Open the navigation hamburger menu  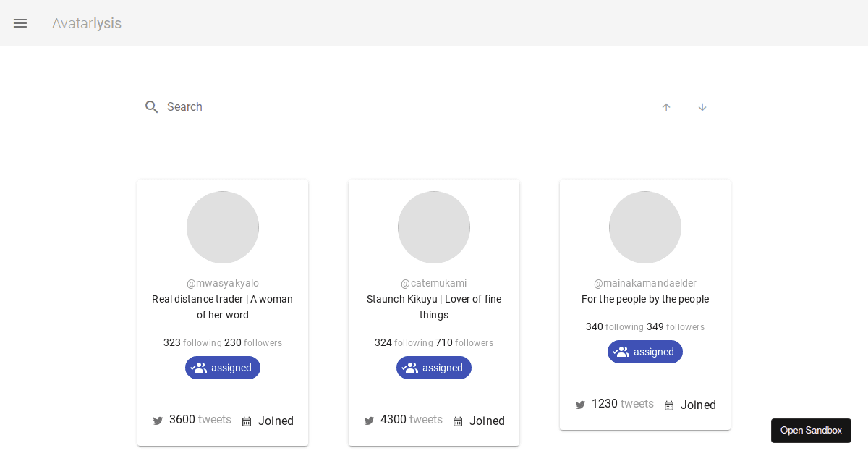point(20,22)
